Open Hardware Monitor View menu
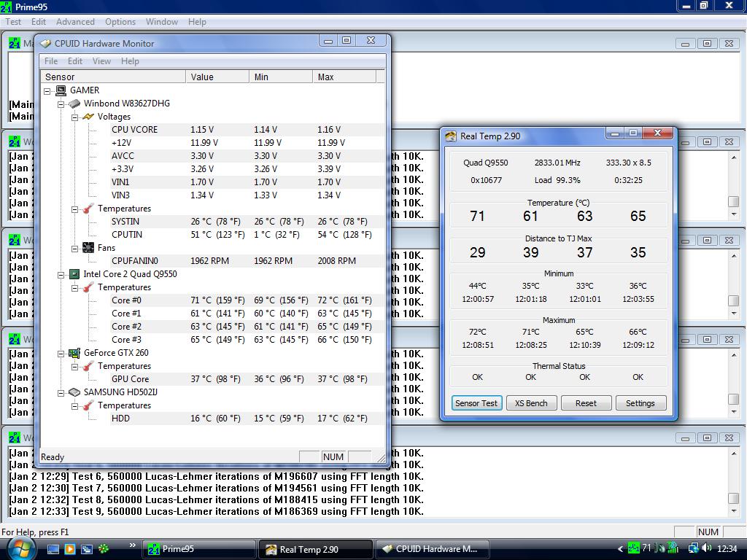Screen dimensions: 747x560 (101, 61)
